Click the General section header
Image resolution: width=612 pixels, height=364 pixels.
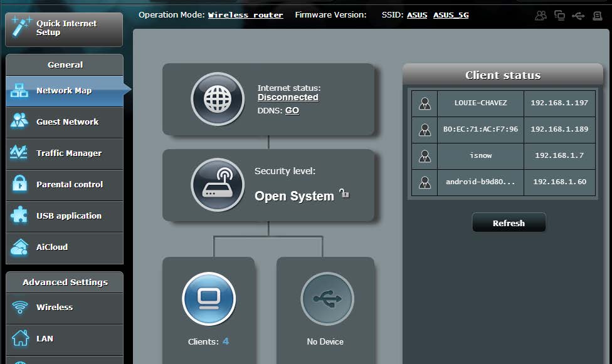click(x=65, y=65)
